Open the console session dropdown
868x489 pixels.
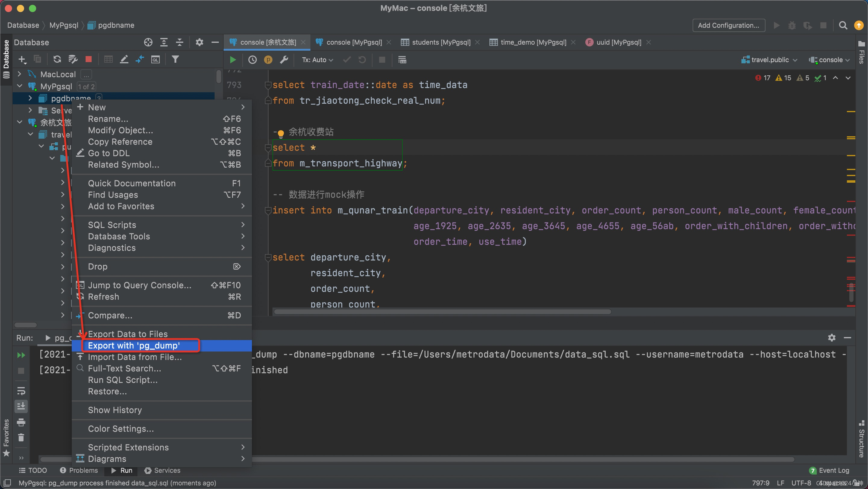coord(829,60)
